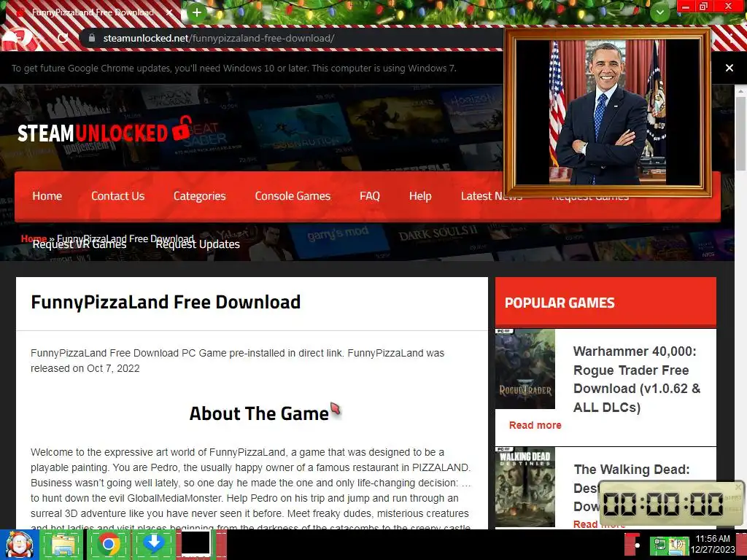This screenshot has width=747, height=560.
Task: Click The Walking Dead Destinies cover thumbnail
Action: (525, 486)
